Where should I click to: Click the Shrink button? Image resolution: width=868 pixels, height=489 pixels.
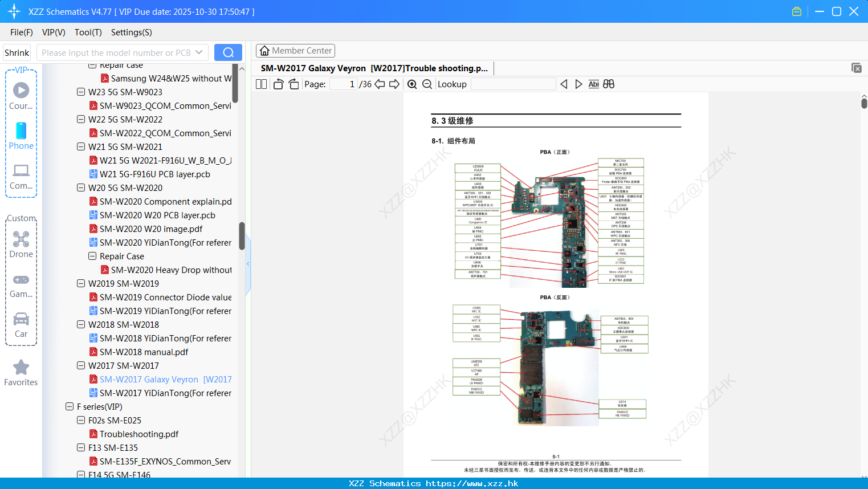[17, 52]
